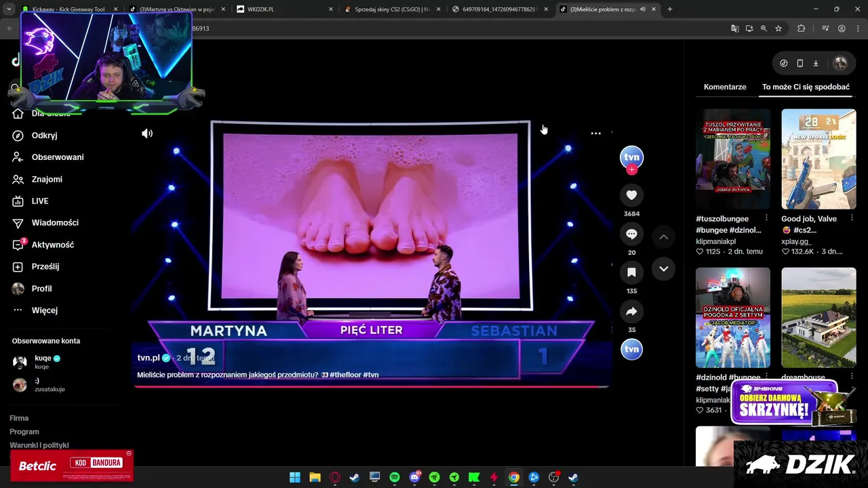Open the Chrome three-dot menu
The width and height of the screenshot is (868, 488).
pyautogui.click(x=858, y=28)
